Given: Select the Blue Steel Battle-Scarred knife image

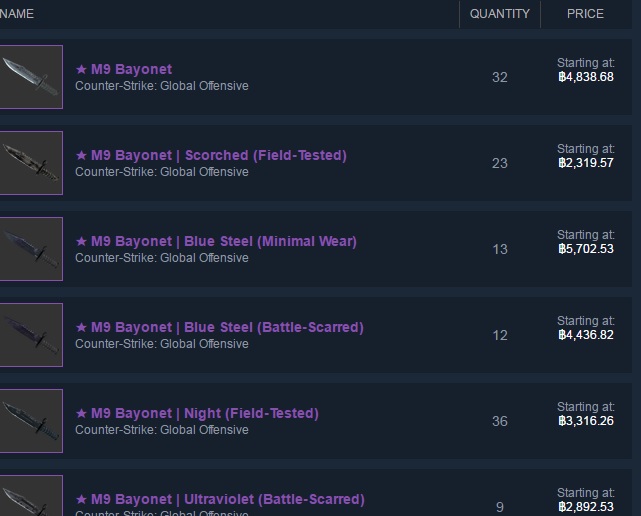Looking at the screenshot, I should click(x=31, y=335).
